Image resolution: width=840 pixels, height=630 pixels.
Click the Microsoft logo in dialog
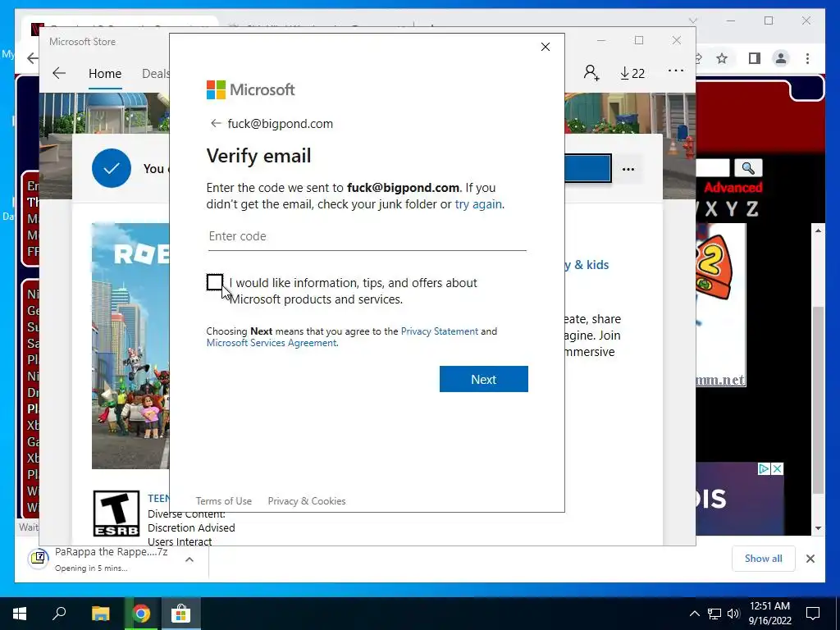(251, 89)
